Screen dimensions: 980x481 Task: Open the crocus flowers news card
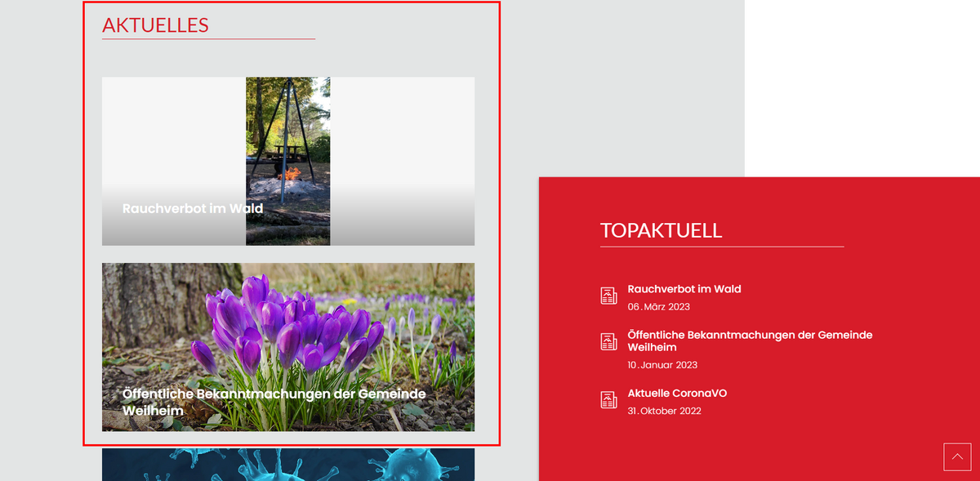288,347
